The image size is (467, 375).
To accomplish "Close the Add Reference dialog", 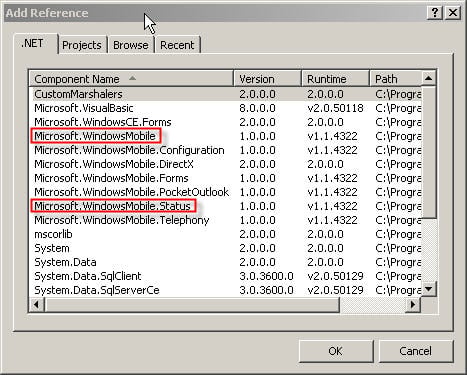I will 453,13.
